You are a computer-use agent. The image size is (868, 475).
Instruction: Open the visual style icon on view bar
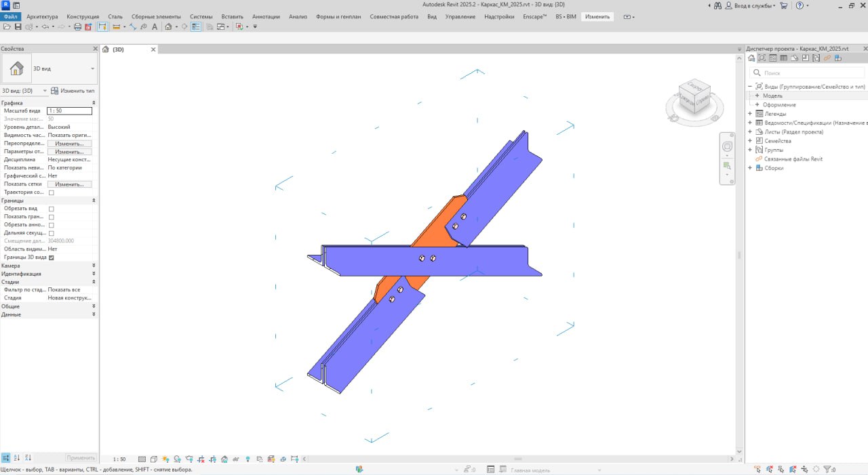[154, 459]
